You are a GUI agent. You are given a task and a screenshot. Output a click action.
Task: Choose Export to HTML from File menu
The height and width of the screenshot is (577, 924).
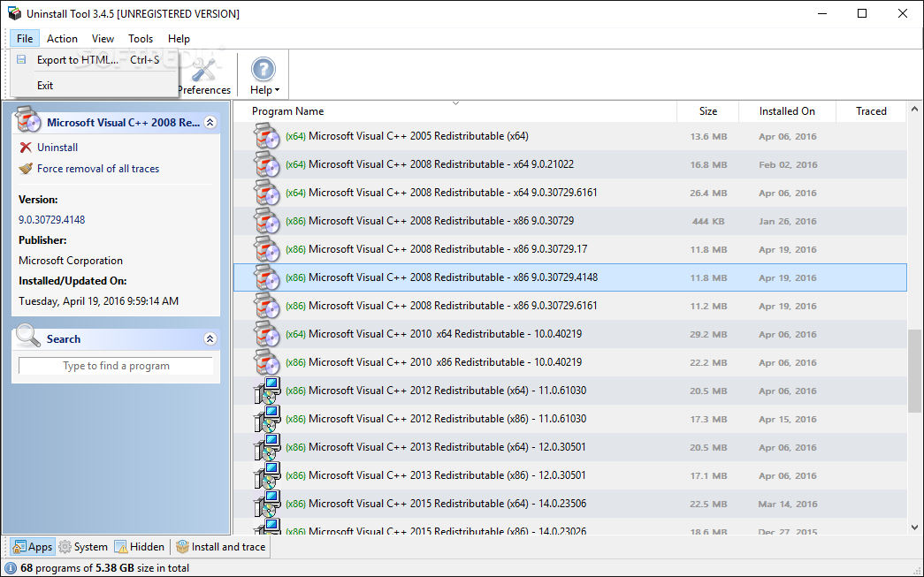(95, 59)
